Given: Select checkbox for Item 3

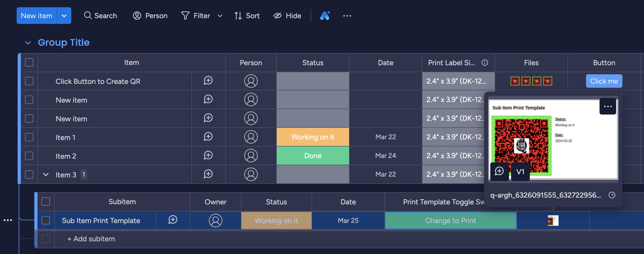Looking at the screenshot, I should (29, 175).
